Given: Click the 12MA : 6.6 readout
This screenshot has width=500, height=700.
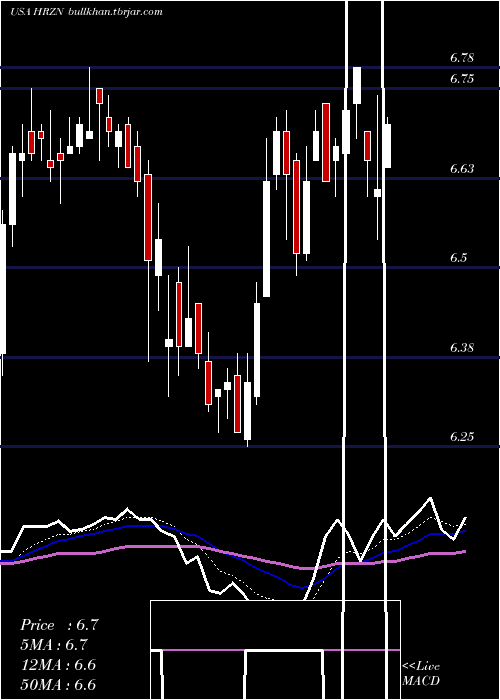Looking at the screenshot, I should [58, 665].
